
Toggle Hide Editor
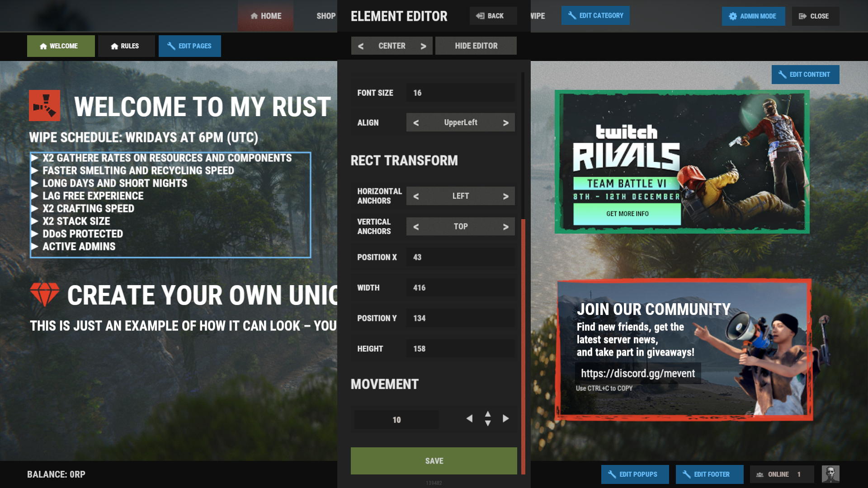[x=476, y=46]
